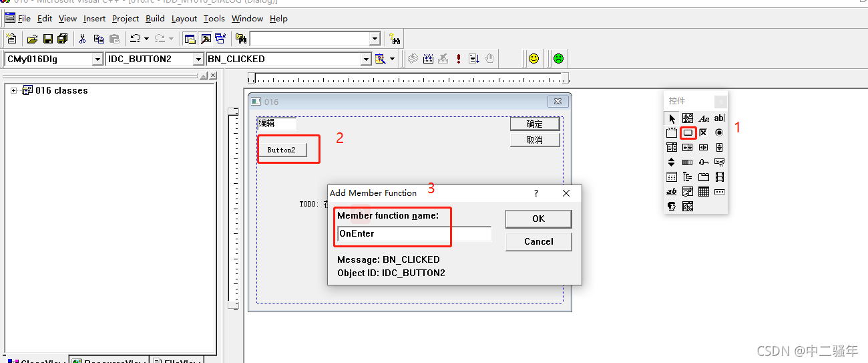This screenshot has height=363, width=868.
Task: Select the Static Text Aa tool
Action: 704,118
